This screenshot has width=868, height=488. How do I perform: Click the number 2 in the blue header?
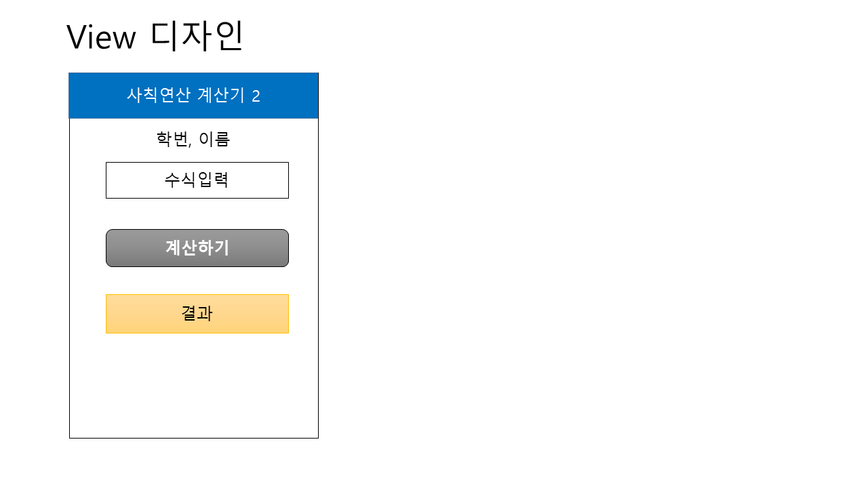(x=256, y=96)
